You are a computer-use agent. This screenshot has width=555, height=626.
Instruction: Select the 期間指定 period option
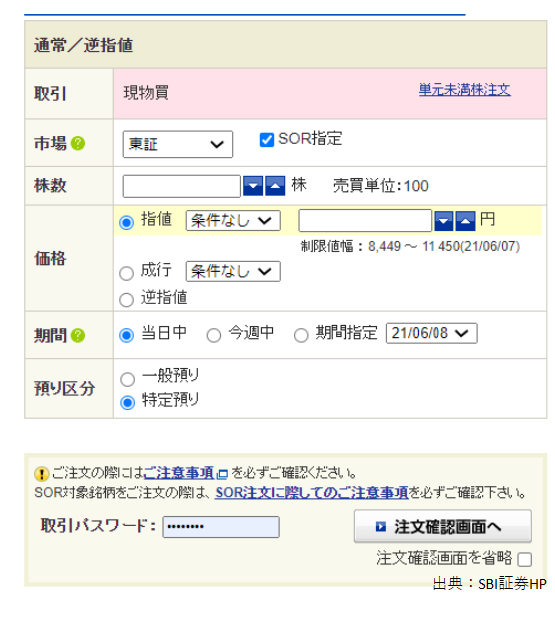point(301,335)
